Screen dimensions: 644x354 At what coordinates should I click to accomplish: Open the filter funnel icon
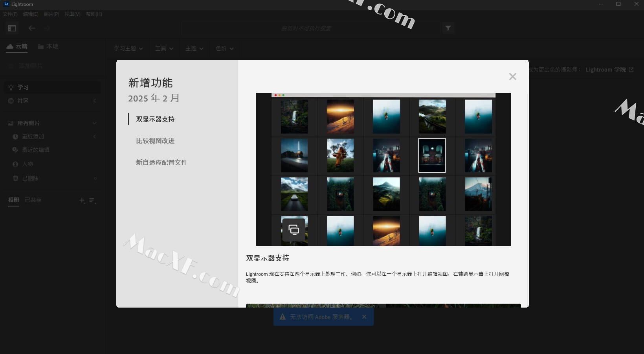(448, 28)
